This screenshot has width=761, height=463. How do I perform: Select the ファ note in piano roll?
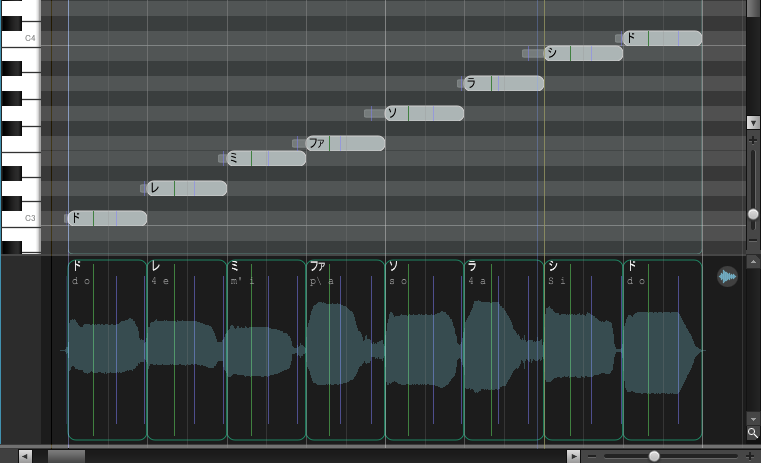click(344, 143)
